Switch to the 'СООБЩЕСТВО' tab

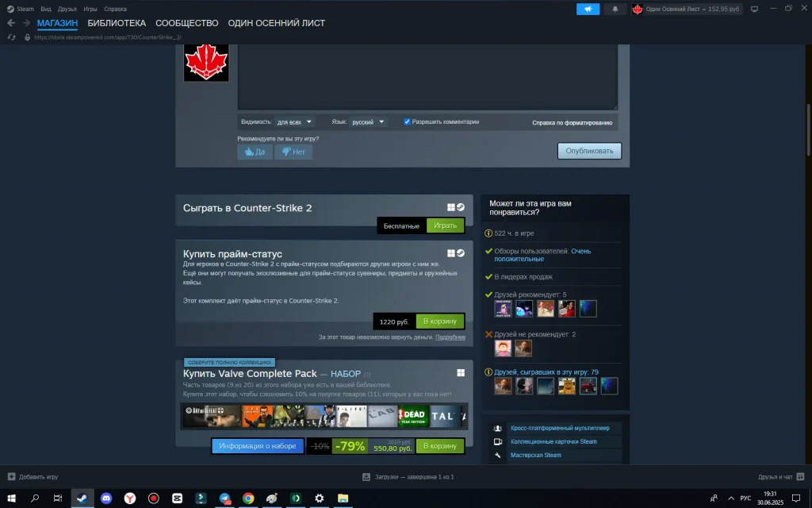(x=187, y=23)
